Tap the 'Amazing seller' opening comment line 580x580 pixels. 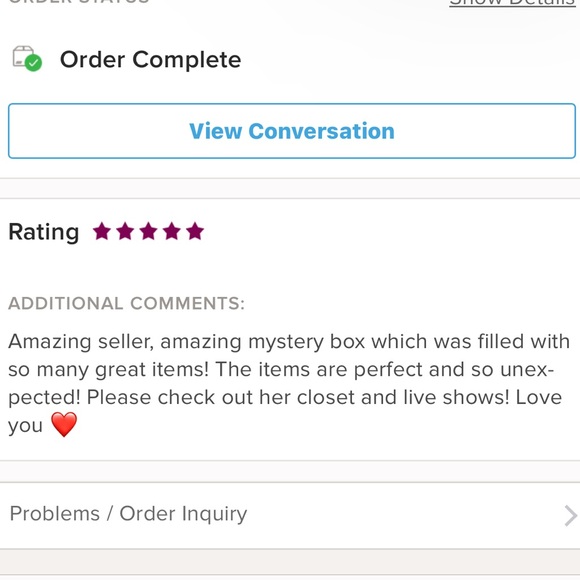click(x=289, y=341)
